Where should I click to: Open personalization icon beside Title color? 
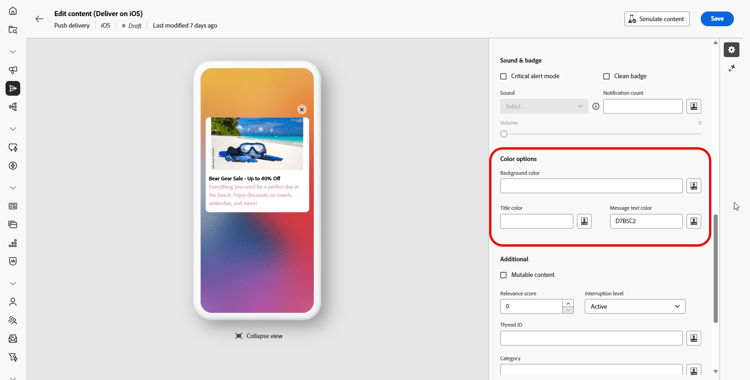pos(584,221)
